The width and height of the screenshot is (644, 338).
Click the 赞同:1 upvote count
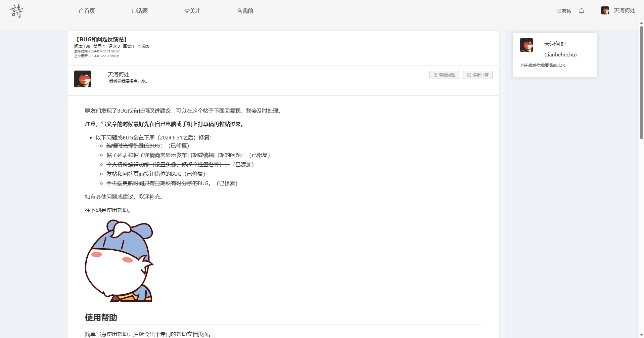[x=99, y=46]
